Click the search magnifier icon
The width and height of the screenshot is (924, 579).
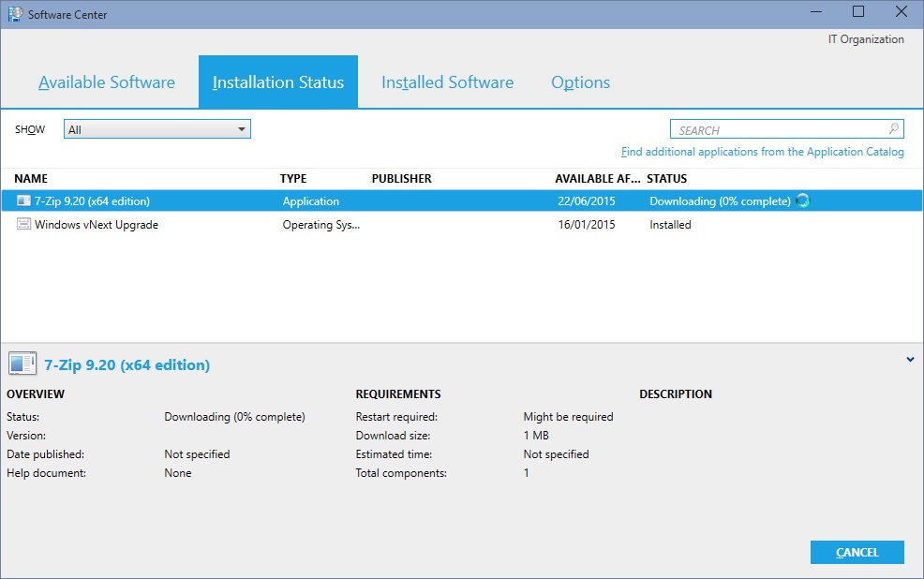(894, 129)
